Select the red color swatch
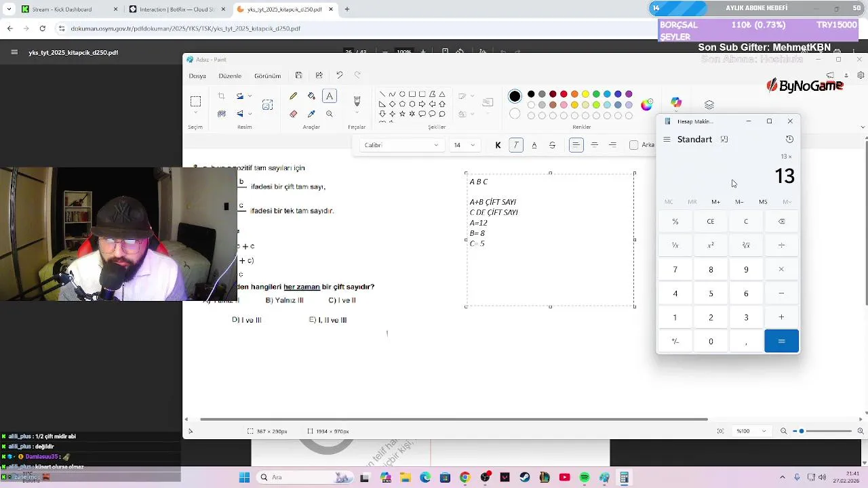The height and width of the screenshot is (488, 868). tap(564, 94)
